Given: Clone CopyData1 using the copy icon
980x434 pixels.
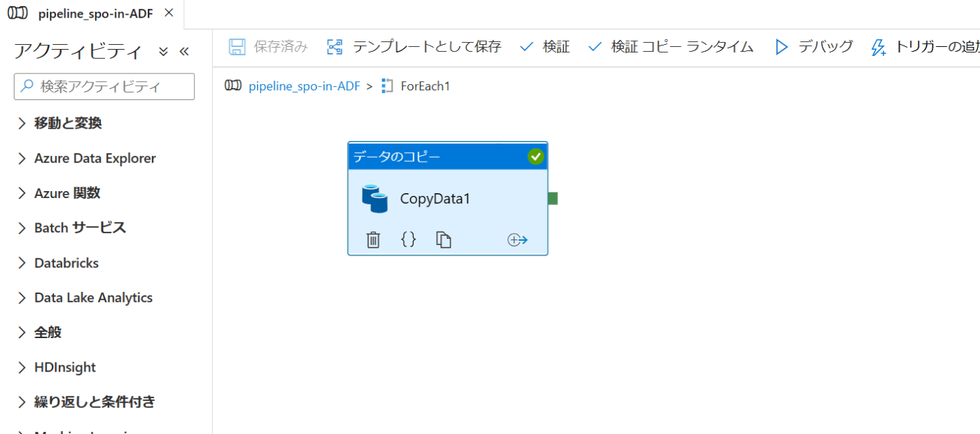Looking at the screenshot, I should coord(444,240).
